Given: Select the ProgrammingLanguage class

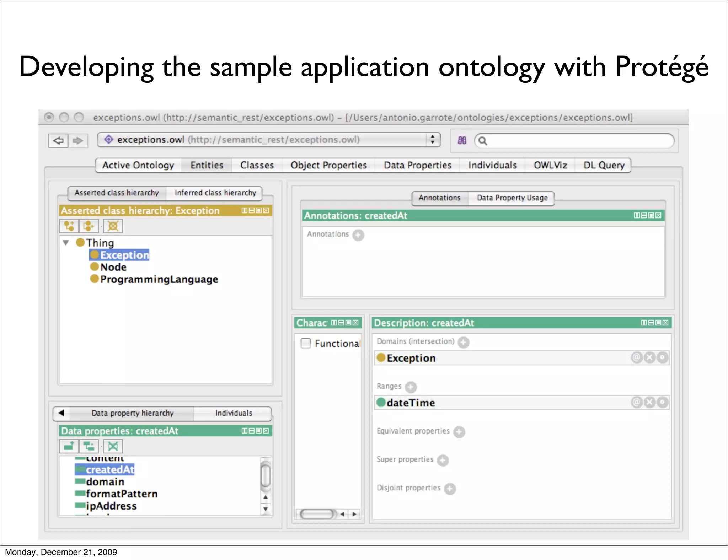Looking at the screenshot, I should pyautogui.click(x=154, y=279).
